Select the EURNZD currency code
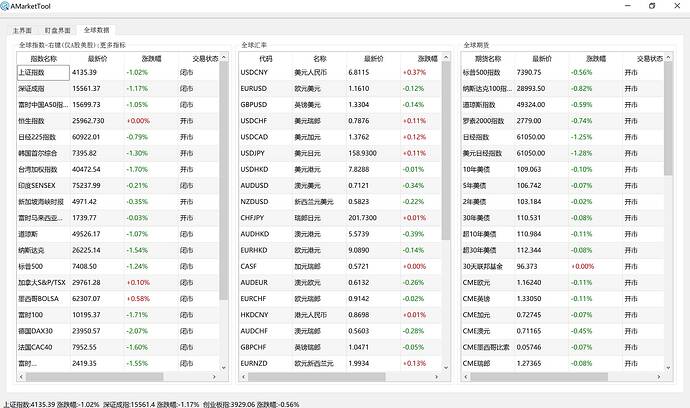The height and width of the screenshot is (408, 690). point(253,364)
